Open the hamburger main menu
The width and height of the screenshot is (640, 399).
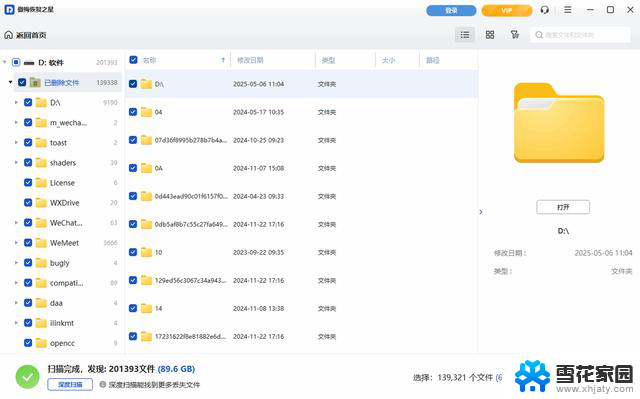[x=568, y=10]
